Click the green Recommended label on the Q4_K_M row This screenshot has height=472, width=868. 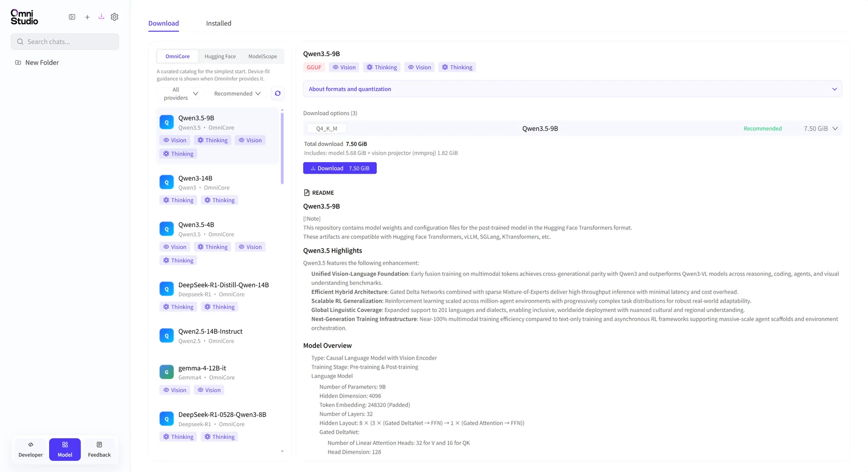click(x=762, y=129)
